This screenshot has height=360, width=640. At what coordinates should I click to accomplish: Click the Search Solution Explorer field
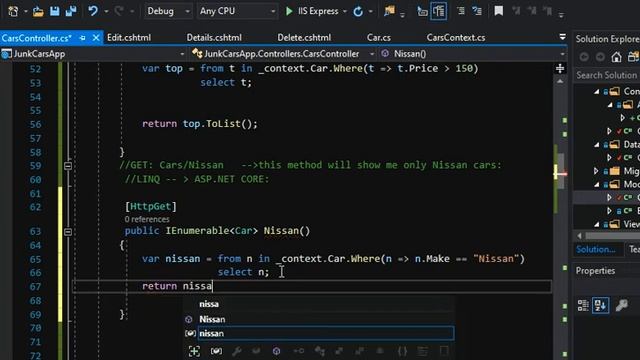(607, 75)
